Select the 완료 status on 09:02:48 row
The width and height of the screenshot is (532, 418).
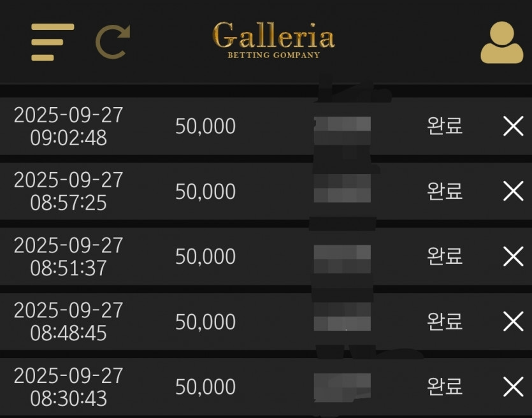tap(445, 126)
